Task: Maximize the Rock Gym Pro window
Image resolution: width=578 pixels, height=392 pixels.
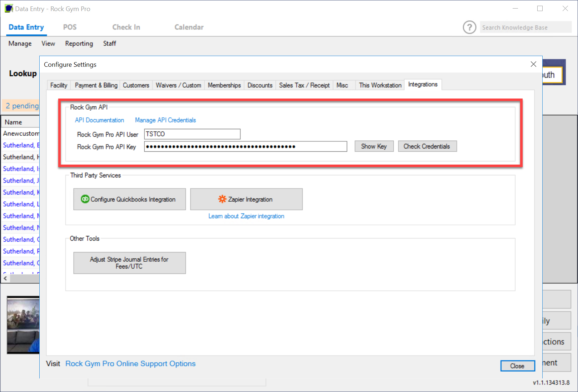Action: coord(540,9)
